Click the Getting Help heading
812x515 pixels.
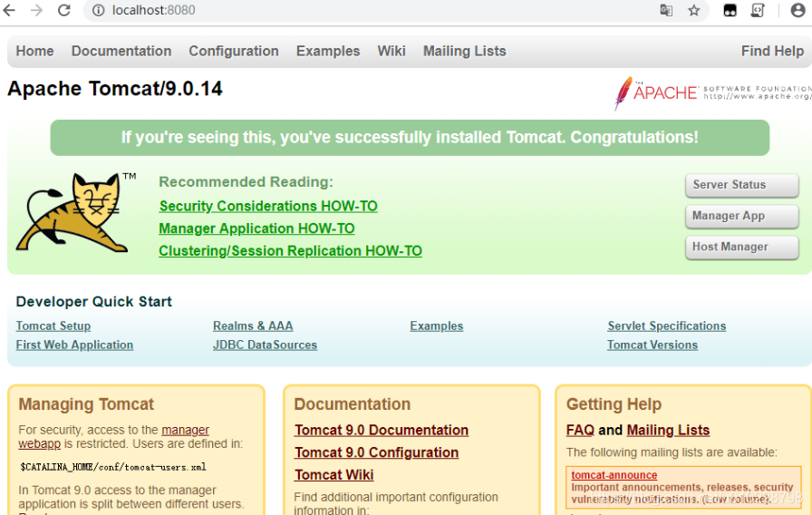(x=614, y=404)
